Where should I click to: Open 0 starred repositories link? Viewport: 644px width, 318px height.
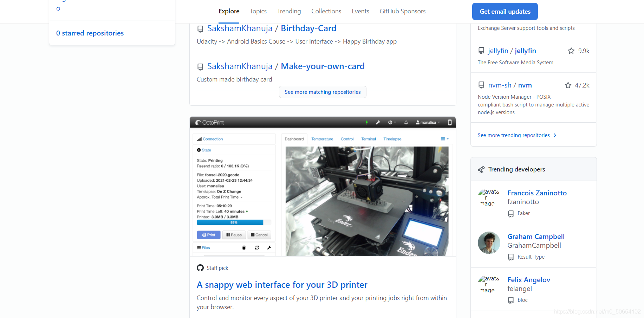point(90,33)
